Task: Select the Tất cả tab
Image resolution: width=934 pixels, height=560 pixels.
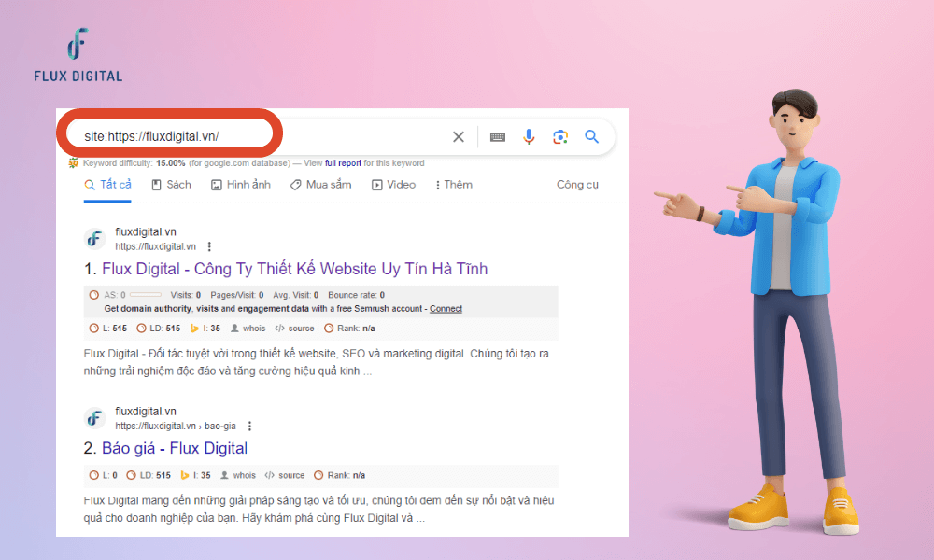Action: [107, 185]
